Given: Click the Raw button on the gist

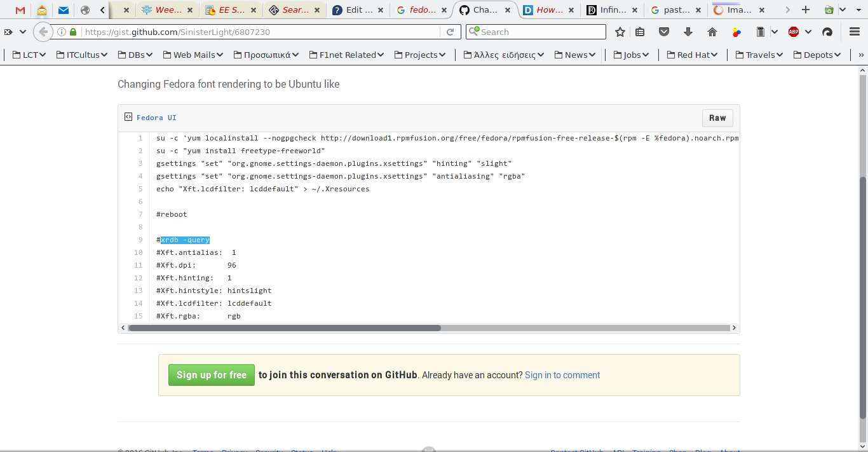Looking at the screenshot, I should click(717, 118).
